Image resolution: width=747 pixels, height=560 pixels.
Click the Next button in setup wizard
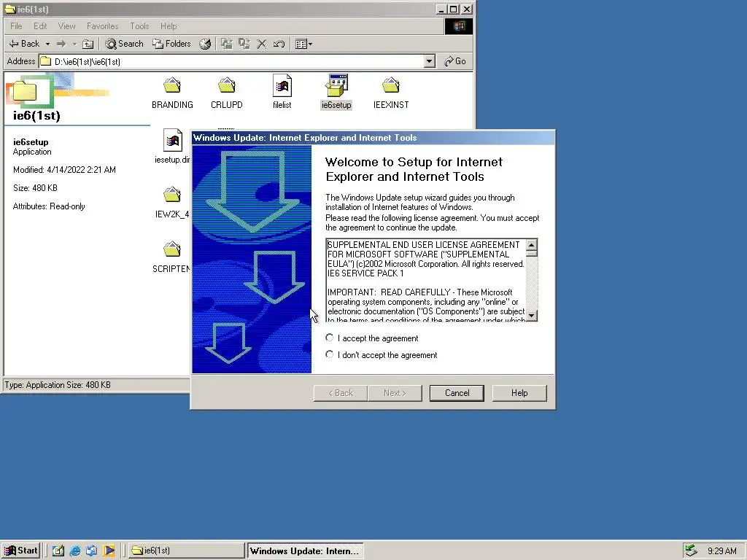[395, 393]
